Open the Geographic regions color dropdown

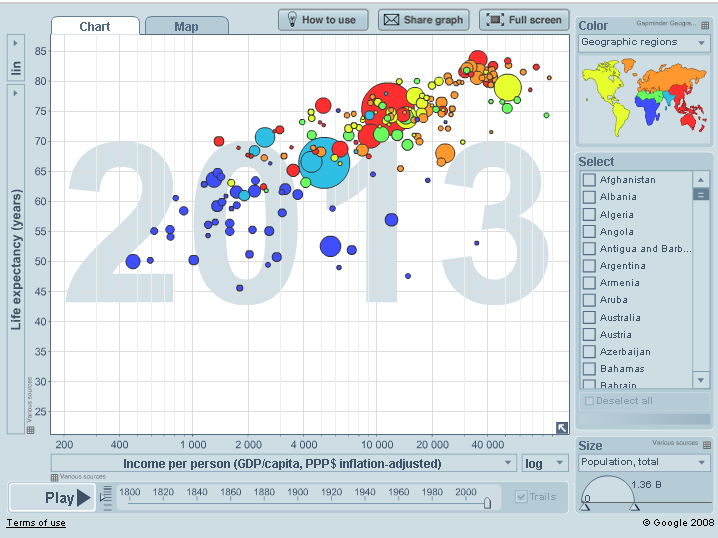[644, 42]
